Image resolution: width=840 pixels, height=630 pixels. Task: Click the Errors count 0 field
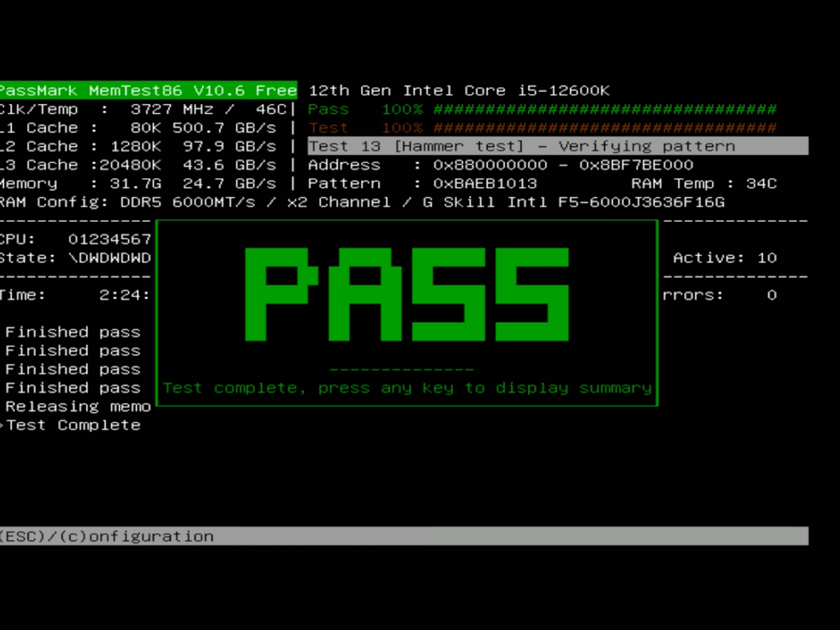click(x=720, y=295)
